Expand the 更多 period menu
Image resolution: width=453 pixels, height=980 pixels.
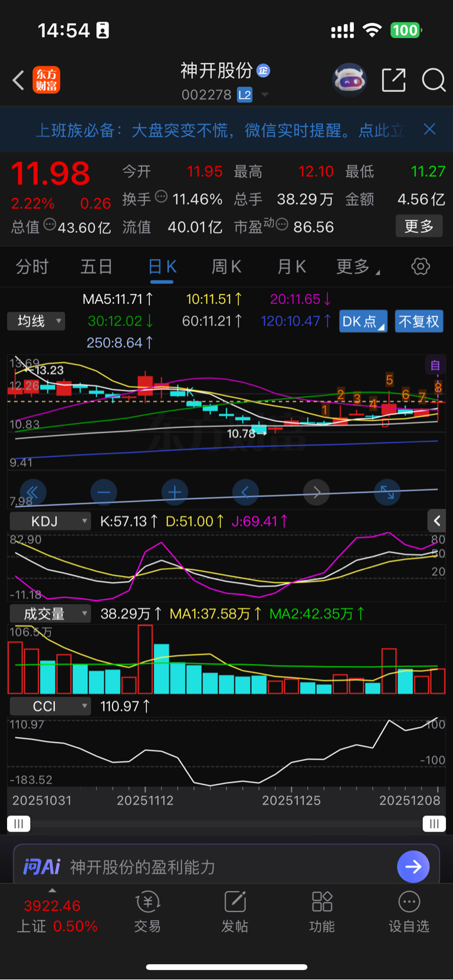point(357,267)
